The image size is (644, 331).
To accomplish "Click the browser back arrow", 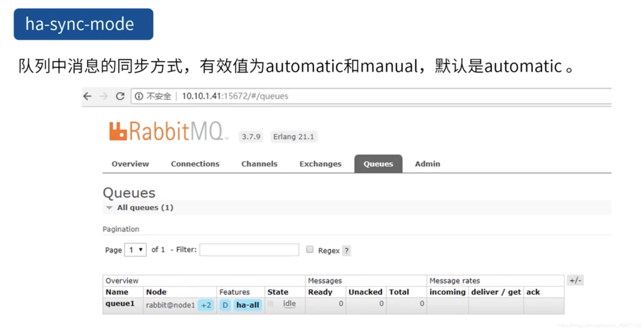I will pos(87,96).
